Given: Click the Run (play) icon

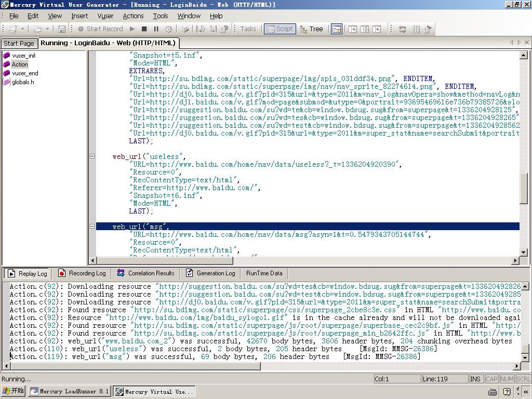Looking at the screenshot, I should [x=132, y=29].
